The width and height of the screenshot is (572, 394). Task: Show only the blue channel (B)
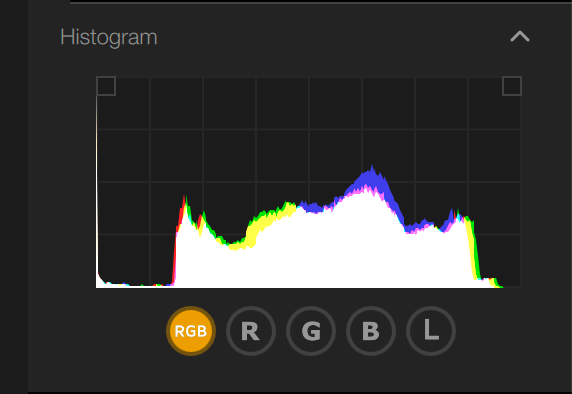pyautogui.click(x=371, y=331)
